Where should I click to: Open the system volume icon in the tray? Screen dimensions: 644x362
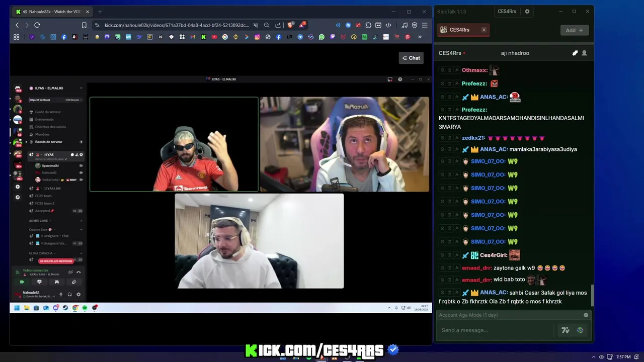point(601,357)
